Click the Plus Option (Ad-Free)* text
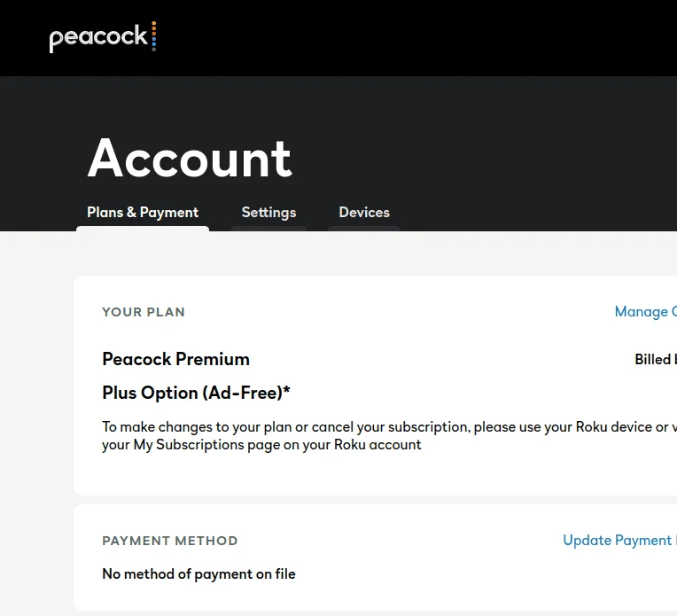The width and height of the screenshot is (677, 616). [x=196, y=393]
